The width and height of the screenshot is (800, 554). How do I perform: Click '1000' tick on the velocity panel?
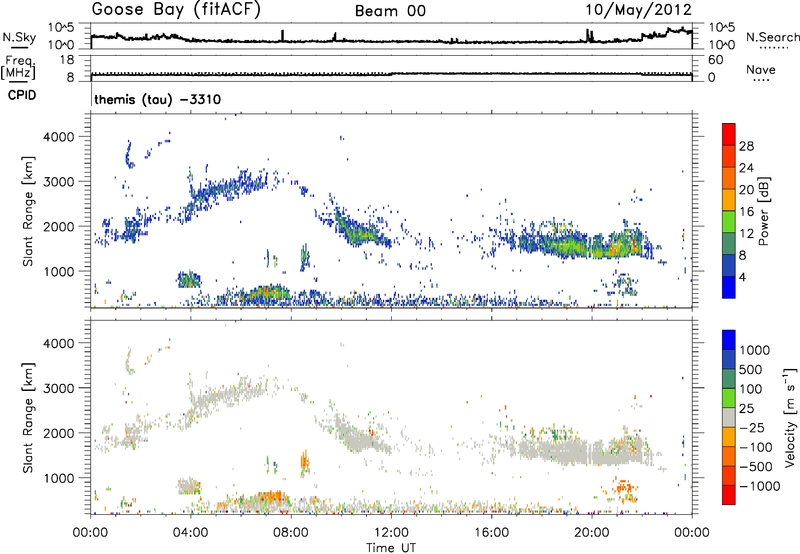tap(58, 478)
